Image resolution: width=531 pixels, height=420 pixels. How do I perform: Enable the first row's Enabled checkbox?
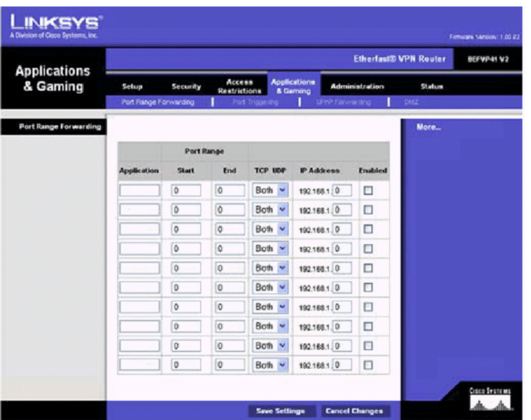(x=368, y=190)
